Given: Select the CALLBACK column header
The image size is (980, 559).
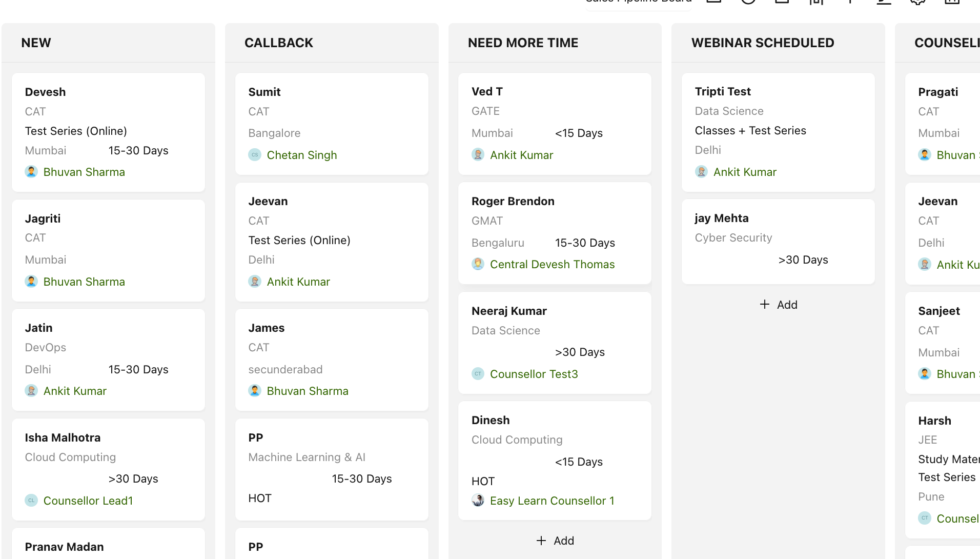Looking at the screenshot, I should coord(279,43).
